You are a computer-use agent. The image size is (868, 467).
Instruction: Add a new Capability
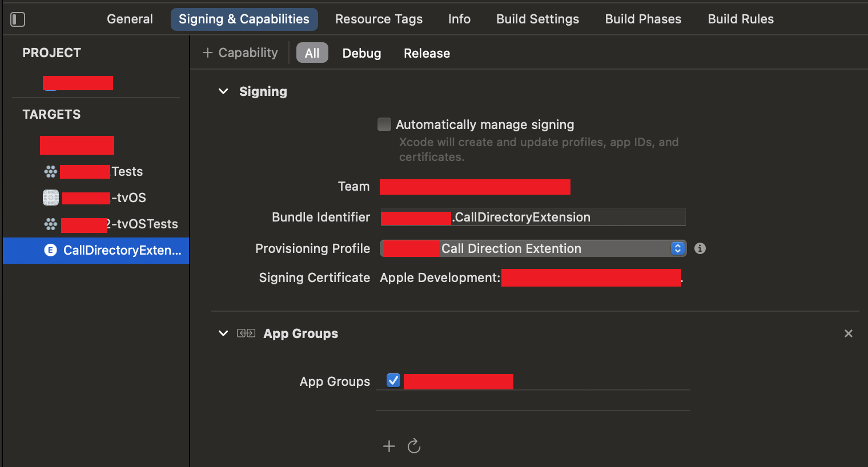(240, 53)
